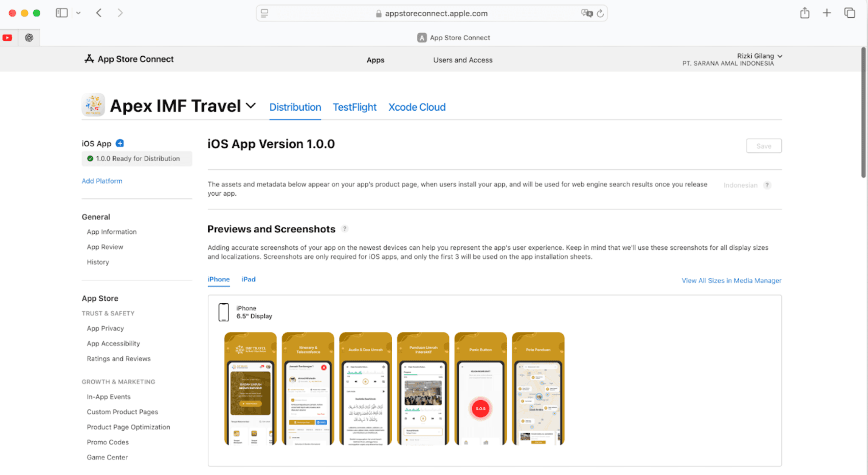Viewport: 868px width, 475px height.
Task: Open Custom Product Pages in the sidebar
Action: coord(122,412)
